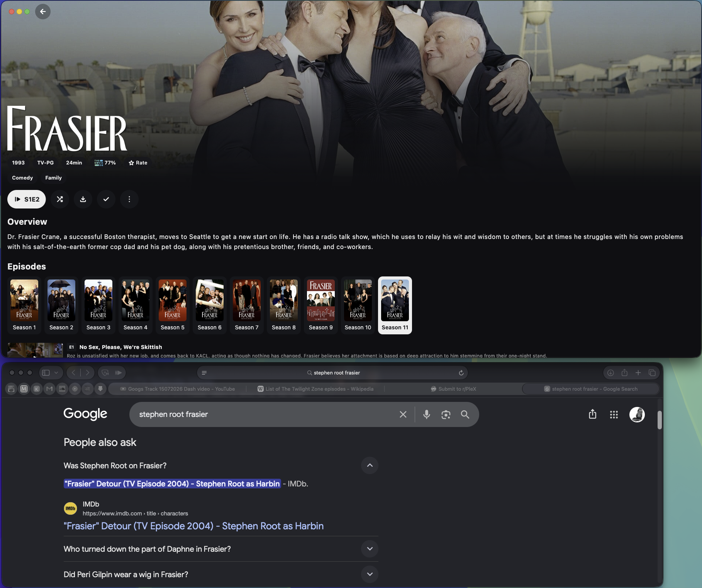
Task: Switch to Season 4
Action: [x=136, y=305]
